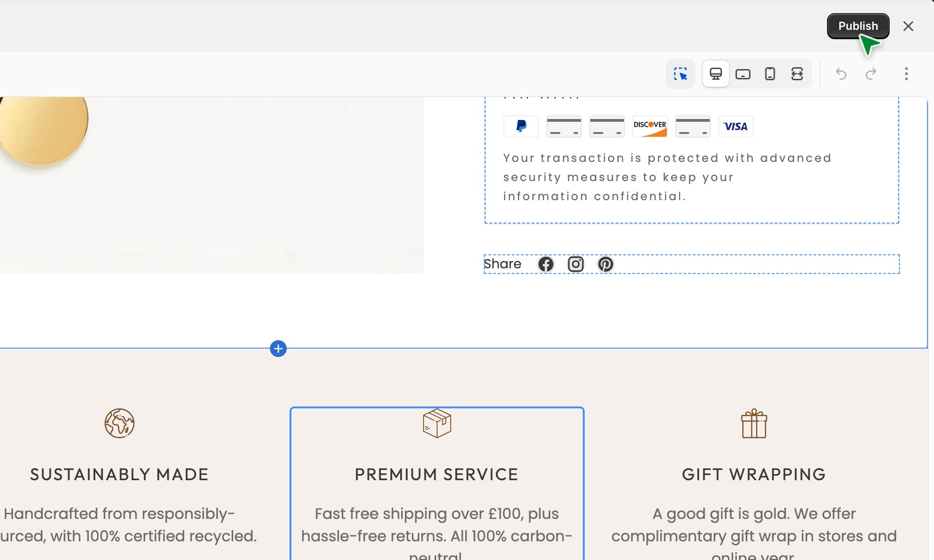Select the PayPal payment icon
This screenshot has width=934, height=560.
pyautogui.click(x=521, y=126)
